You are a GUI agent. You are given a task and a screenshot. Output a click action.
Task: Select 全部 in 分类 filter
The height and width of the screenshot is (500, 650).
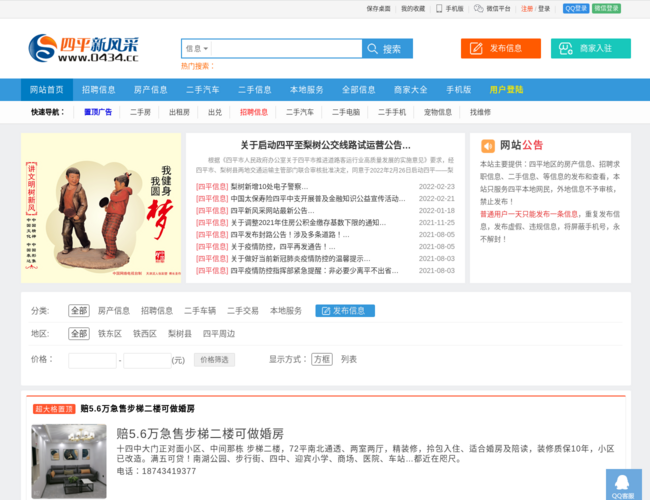pos(79,311)
